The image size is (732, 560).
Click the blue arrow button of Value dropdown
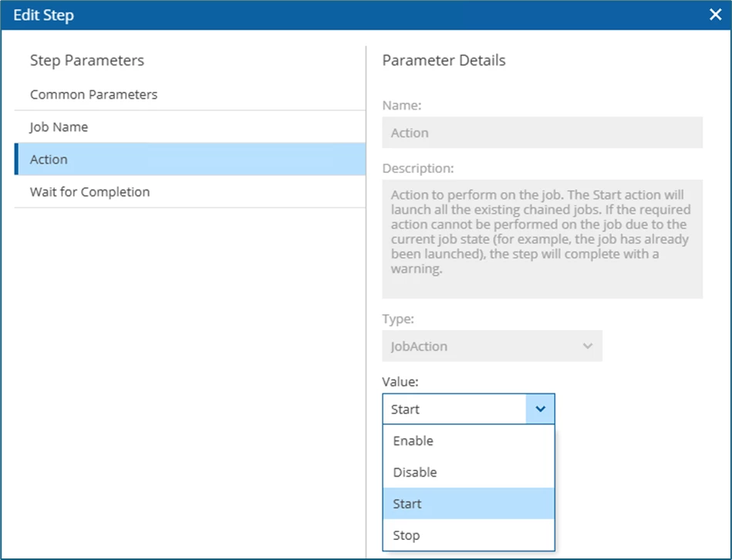(540, 409)
